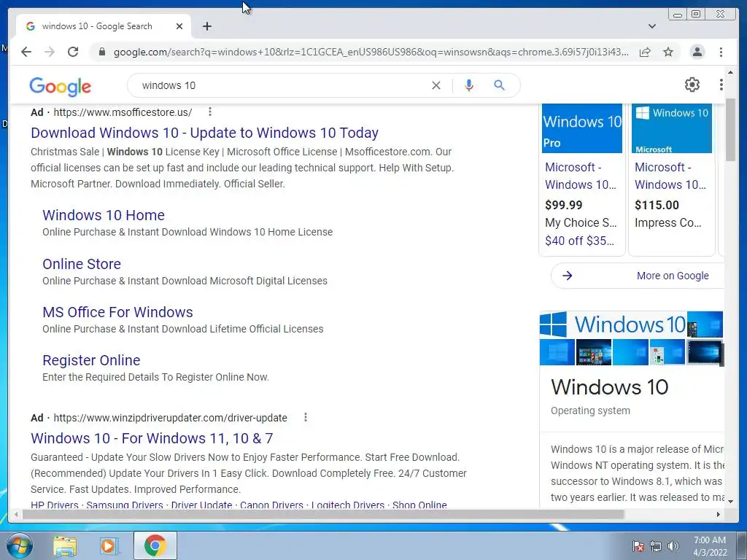747x560 pixels.
Task: Open a new tab
Action: tap(206, 26)
